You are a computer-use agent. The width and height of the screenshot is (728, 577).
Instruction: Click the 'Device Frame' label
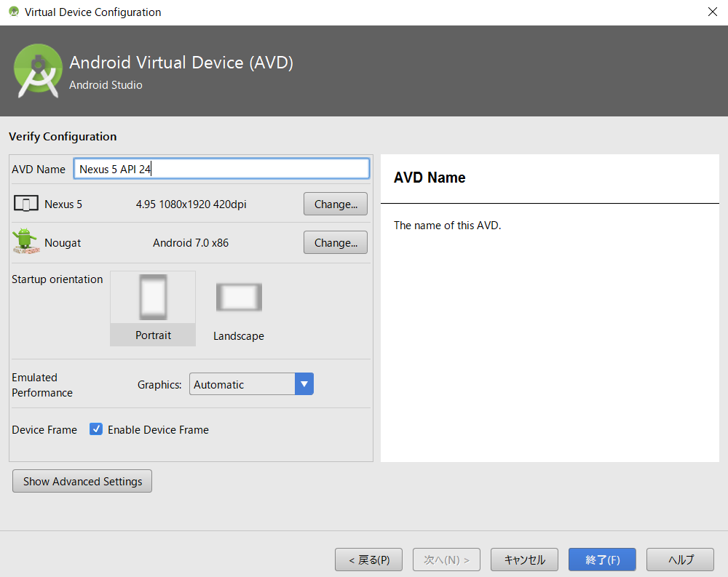tap(44, 430)
